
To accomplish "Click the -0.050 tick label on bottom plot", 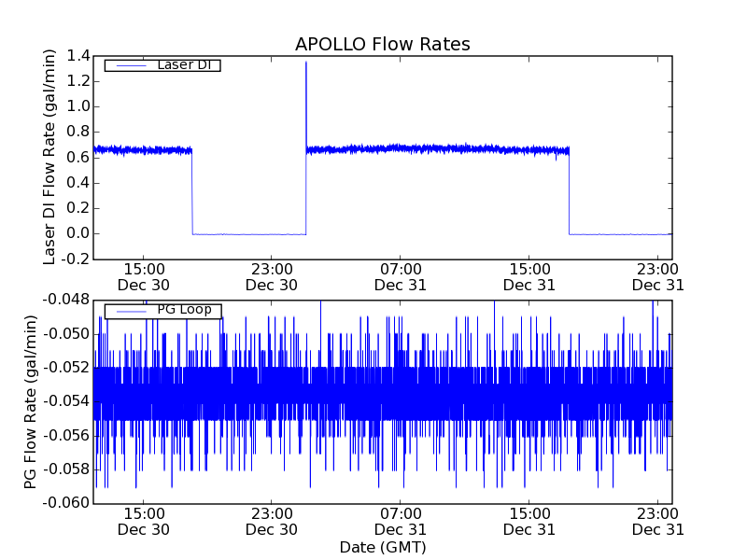I will [x=66, y=334].
